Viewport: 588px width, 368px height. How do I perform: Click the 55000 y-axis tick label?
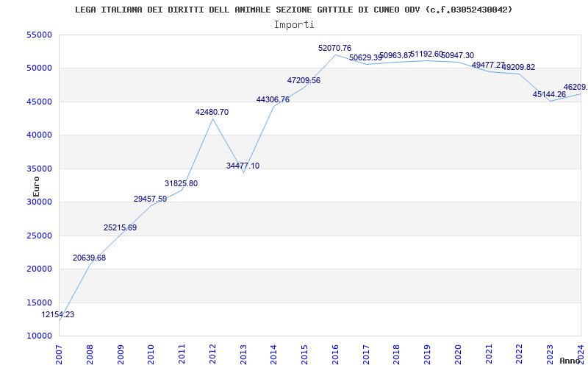[x=40, y=35]
